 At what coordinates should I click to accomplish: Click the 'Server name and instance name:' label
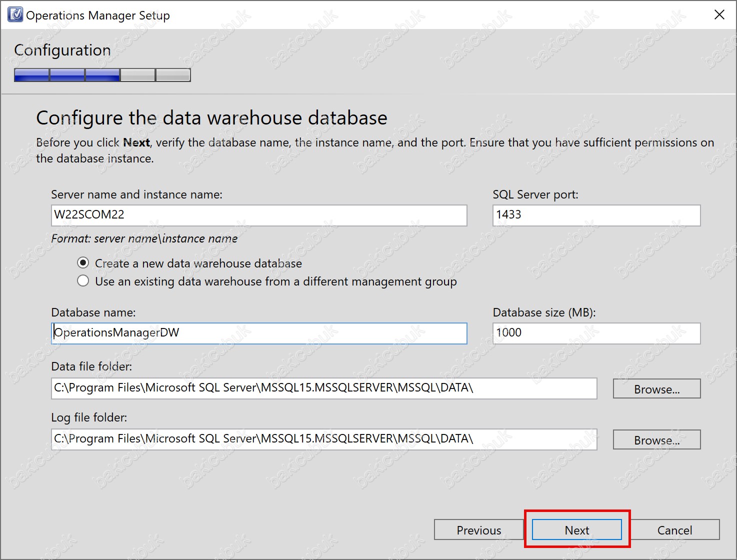click(x=137, y=194)
